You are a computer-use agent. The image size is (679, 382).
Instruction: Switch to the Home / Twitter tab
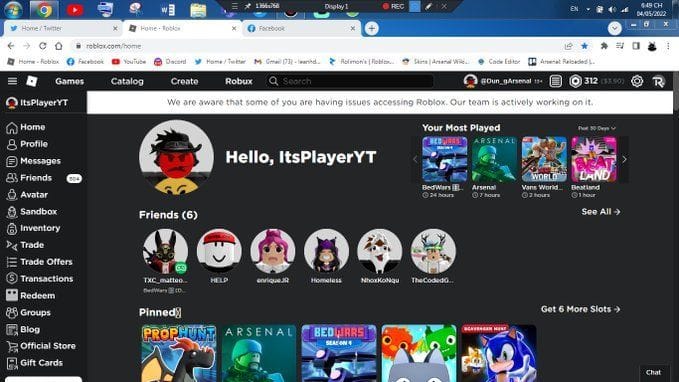pyautogui.click(x=62, y=29)
